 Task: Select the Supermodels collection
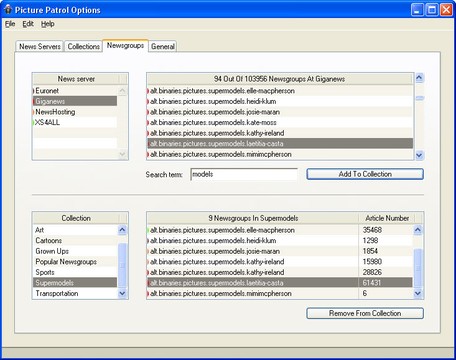coord(75,283)
